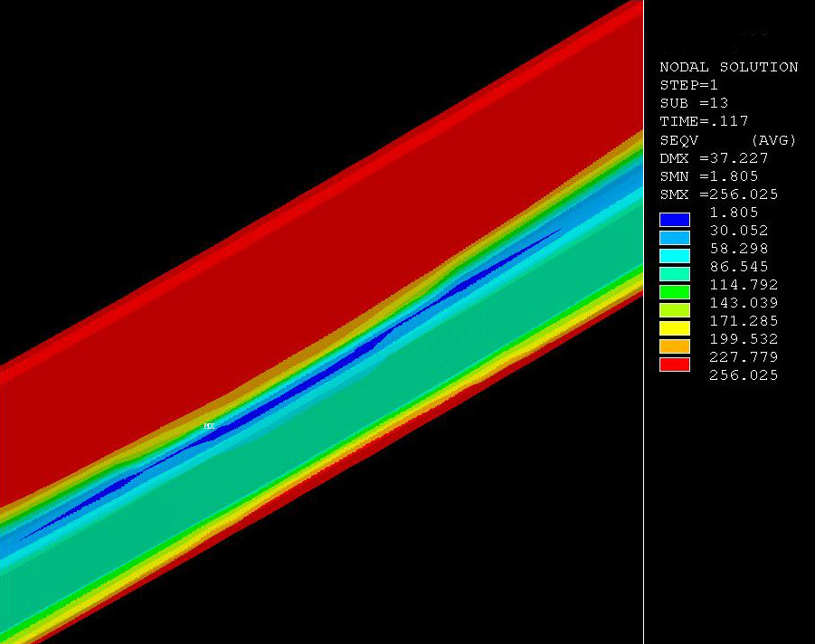Click the yellow legend swatch near 171.285
Screen dimensions: 815x644
[675, 327]
